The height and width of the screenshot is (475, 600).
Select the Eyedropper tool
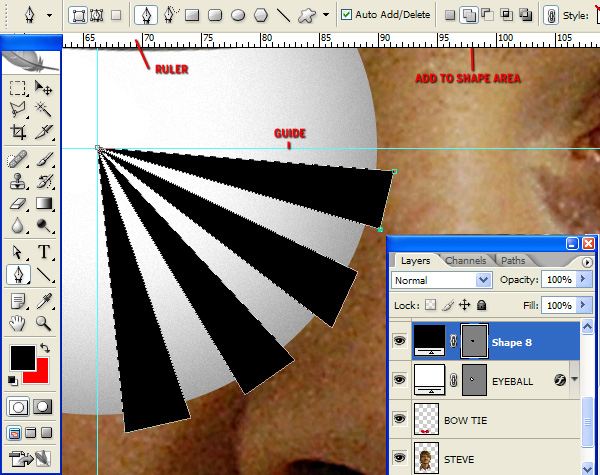tap(44, 302)
